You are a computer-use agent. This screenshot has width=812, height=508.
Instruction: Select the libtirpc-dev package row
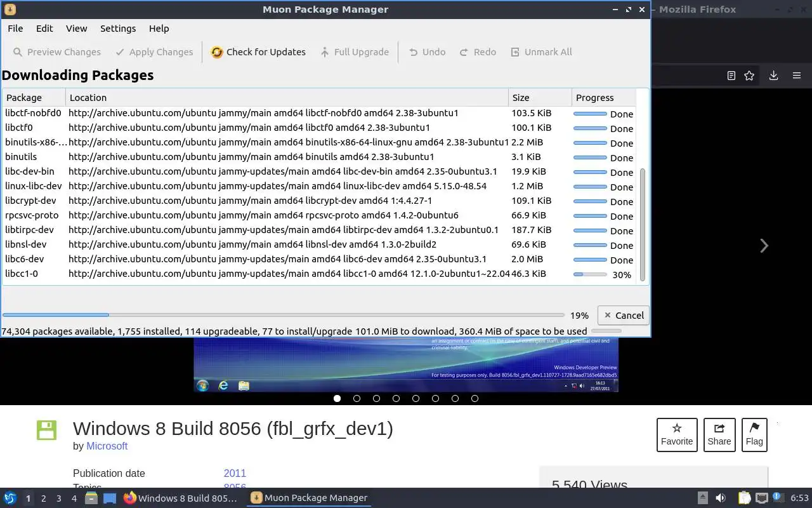point(319,231)
